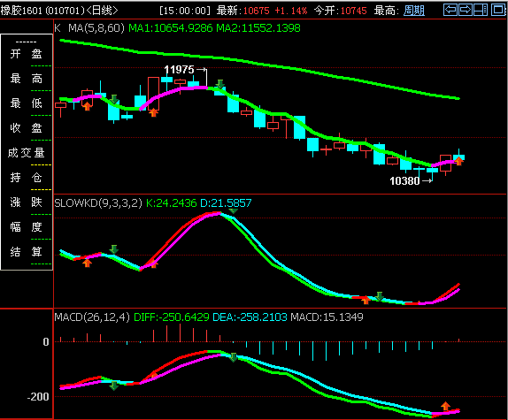Click the full window view icon
508x420 pixels.
[x=497, y=10]
